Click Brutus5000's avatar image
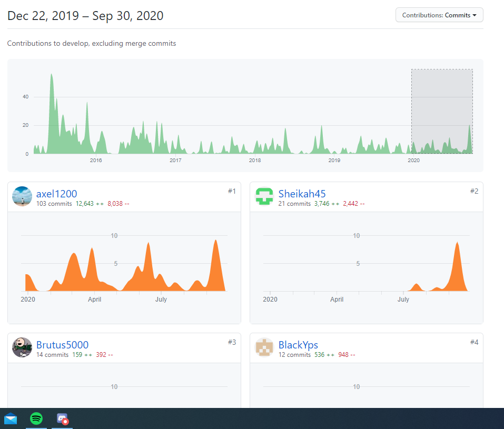 tap(22, 347)
